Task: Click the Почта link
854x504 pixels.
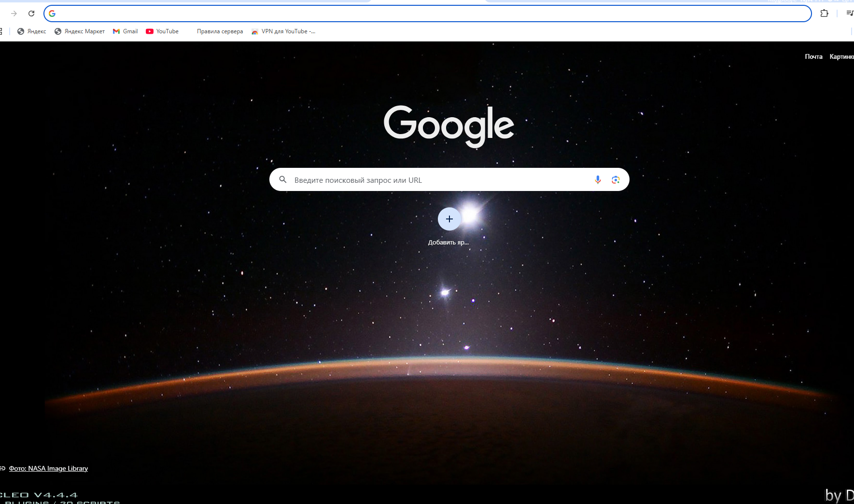Action: pyautogui.click(x=813, y=56)
